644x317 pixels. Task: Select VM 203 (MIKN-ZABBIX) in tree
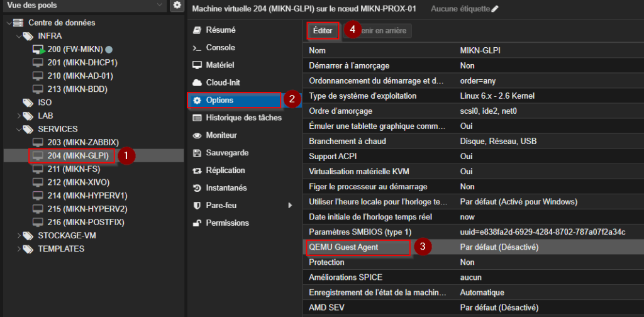[x=83, y=143]
